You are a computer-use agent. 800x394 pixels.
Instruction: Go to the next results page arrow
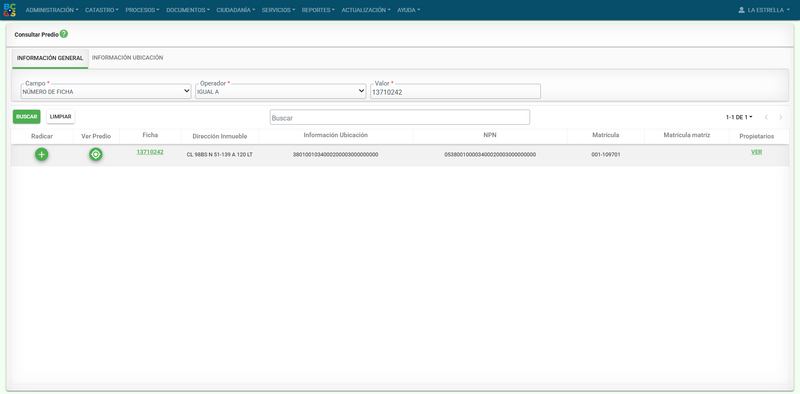click(781, 117)
